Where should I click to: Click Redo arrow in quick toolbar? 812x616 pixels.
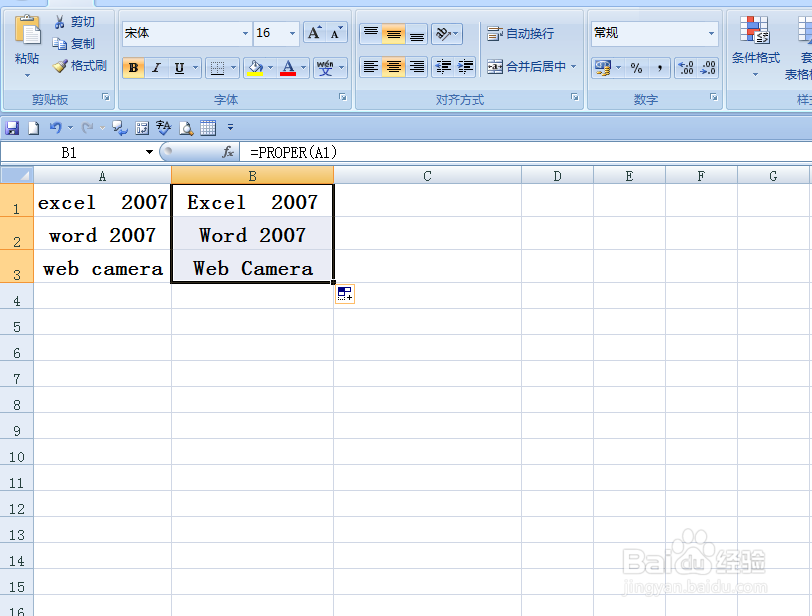88,128
